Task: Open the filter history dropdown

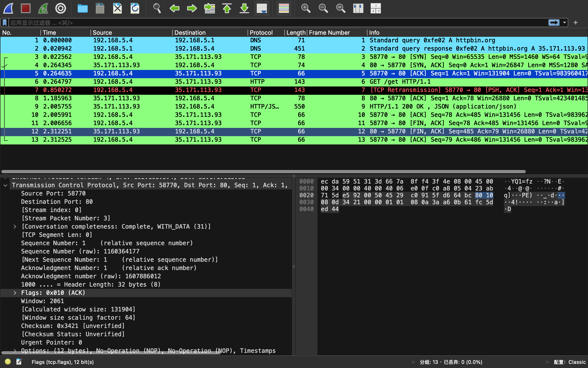Action: coord(564,23)
